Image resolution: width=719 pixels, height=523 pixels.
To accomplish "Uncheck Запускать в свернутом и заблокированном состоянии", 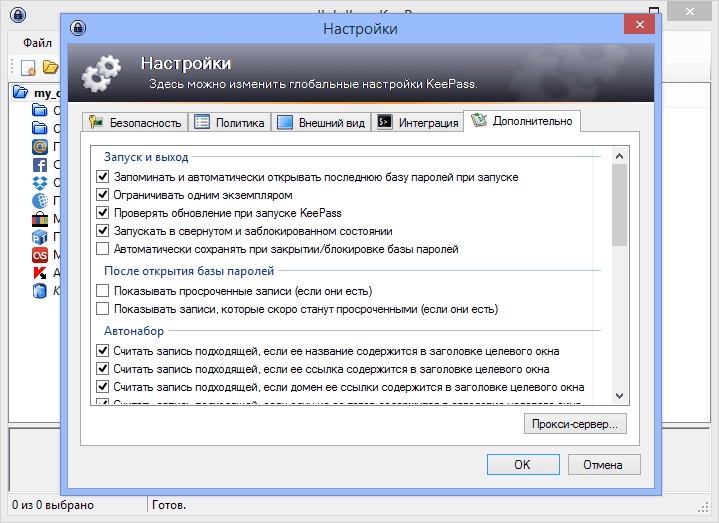I will [x=102, y=231].
